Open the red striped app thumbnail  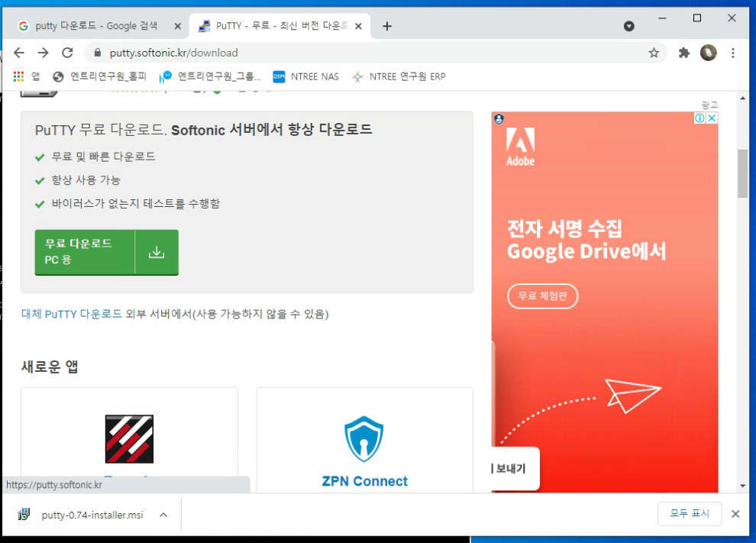pyautogui.click(x=129, y=439)
